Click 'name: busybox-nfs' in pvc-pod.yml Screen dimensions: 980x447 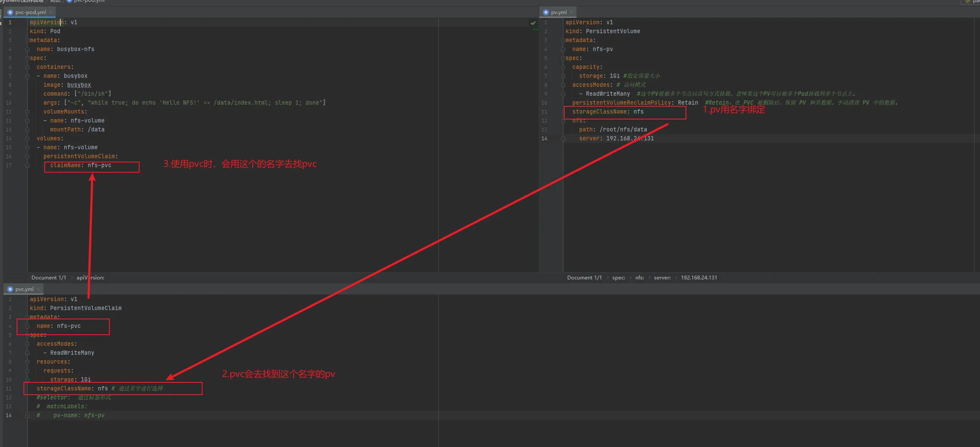click(65, 49)
